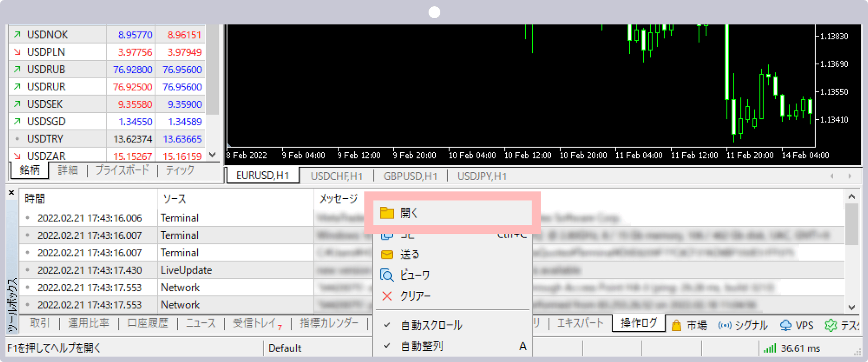Click the log vertical scrollbar thumb
868x362 pixels.
(x=852, y=224)
